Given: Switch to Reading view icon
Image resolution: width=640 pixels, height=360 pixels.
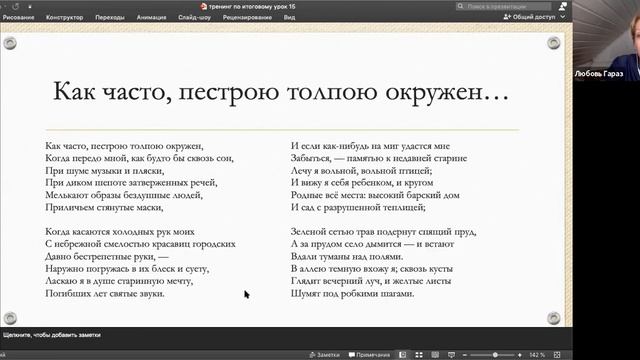Looking at the screenshot, I should pyautogui.click(x=435, y=355).
